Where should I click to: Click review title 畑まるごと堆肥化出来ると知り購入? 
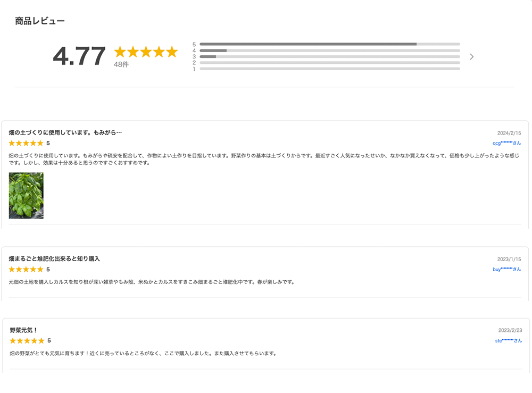[x=54, y=259]
